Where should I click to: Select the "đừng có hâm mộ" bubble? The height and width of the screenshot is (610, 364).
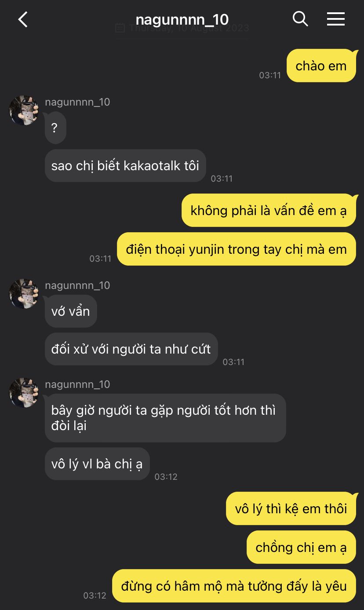[234, 586]
